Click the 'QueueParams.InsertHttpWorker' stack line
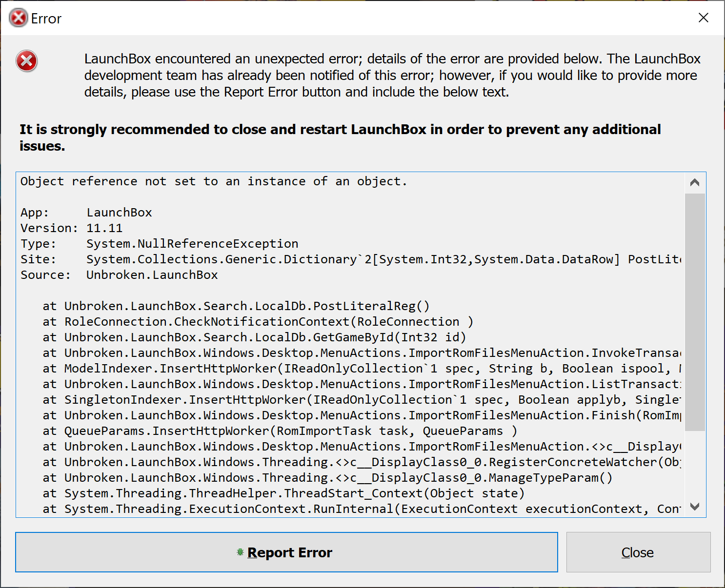 [x=280, y=431]
